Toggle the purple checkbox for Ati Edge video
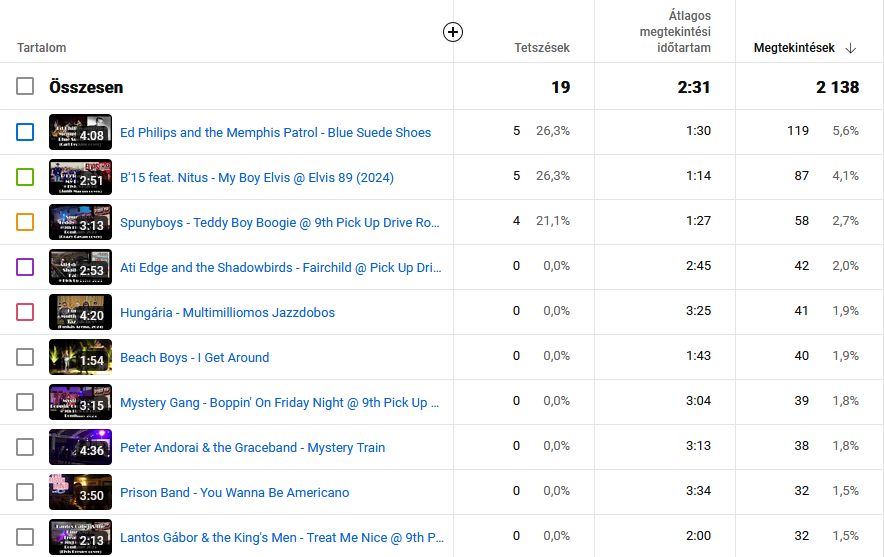 [25, 267]
